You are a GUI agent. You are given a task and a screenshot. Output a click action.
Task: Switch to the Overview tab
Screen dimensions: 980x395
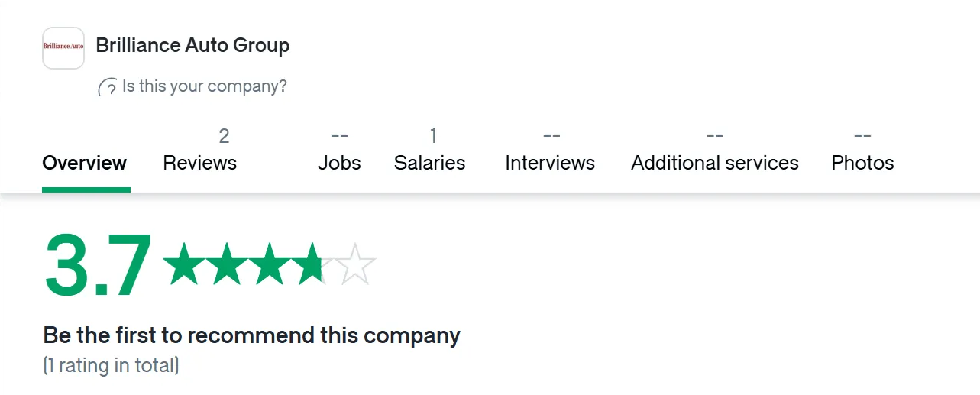click(x=85, y=163)
